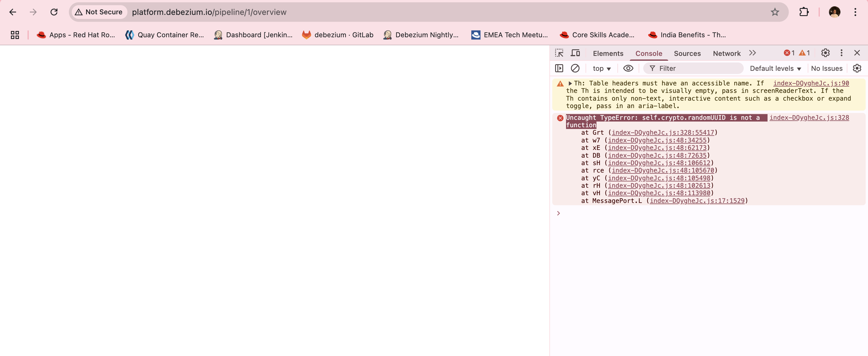Open the index-DQygheJc.js:328 source link
Viewport: 868px width, 356px height.
click(x=809, y=118)
